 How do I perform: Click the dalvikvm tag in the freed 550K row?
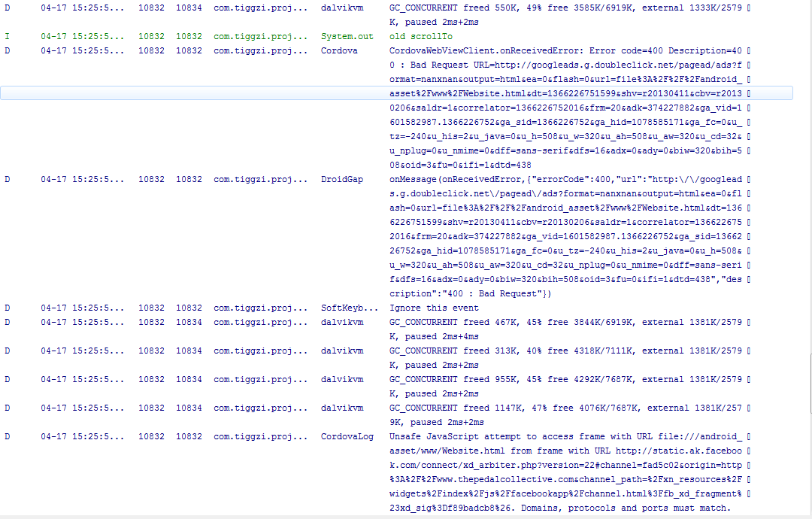tap(342, 8)
